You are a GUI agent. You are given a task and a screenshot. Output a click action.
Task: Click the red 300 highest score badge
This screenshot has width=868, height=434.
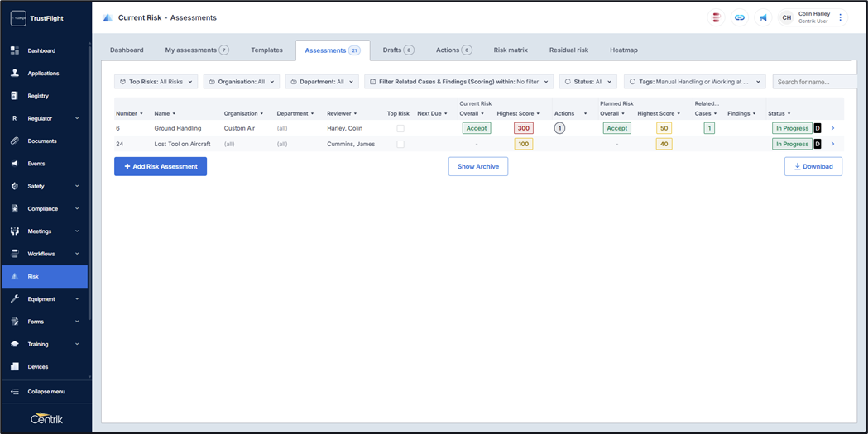pos(523,128)
